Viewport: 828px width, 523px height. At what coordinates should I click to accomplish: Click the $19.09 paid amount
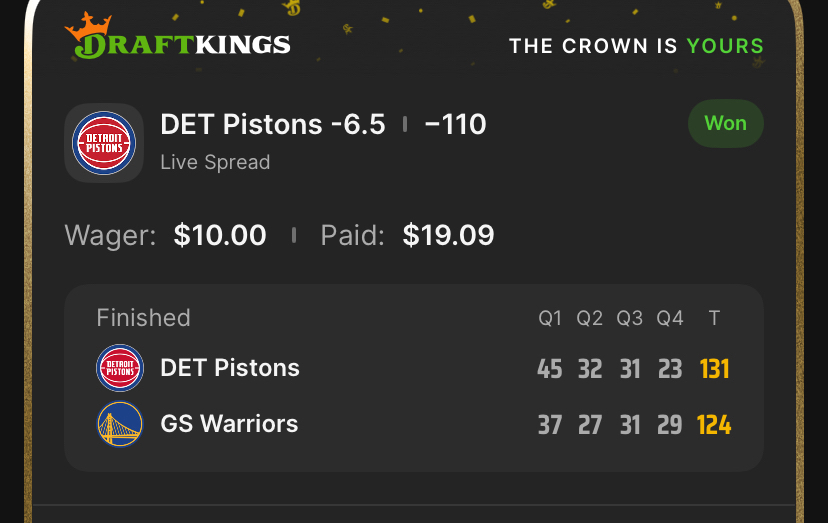click(448, 235)
